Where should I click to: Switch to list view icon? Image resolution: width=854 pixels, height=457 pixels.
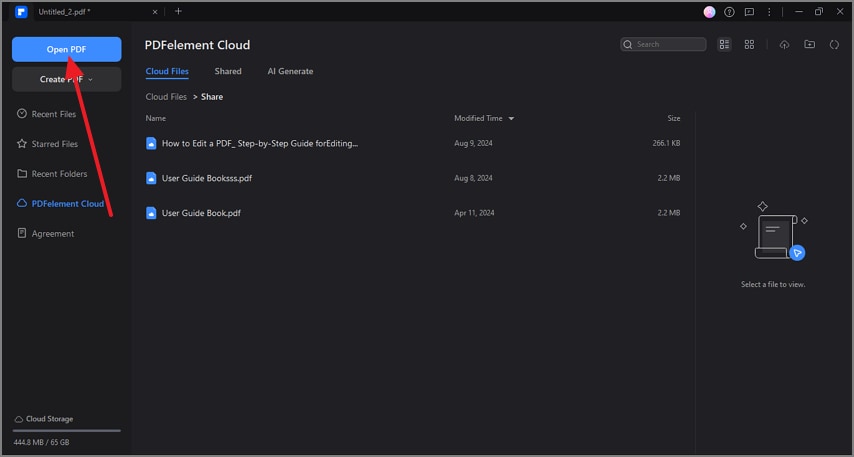[724, 45]
